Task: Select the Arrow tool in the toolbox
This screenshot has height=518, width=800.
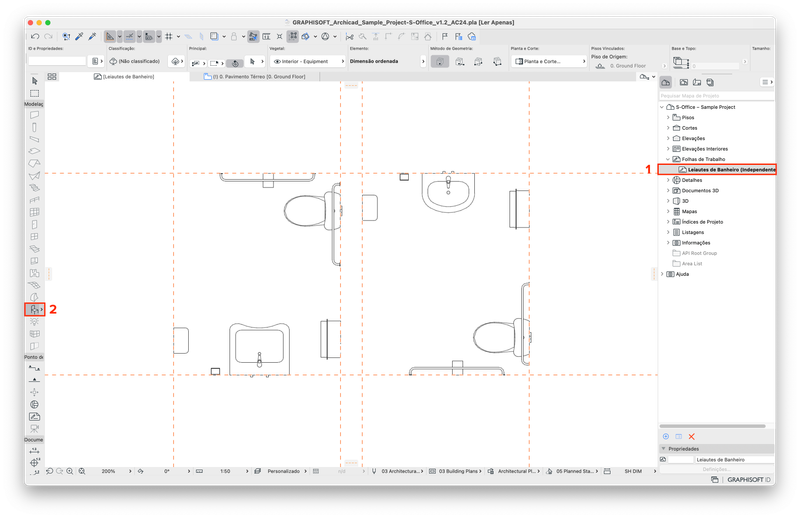Action: (x=34, y=81)
